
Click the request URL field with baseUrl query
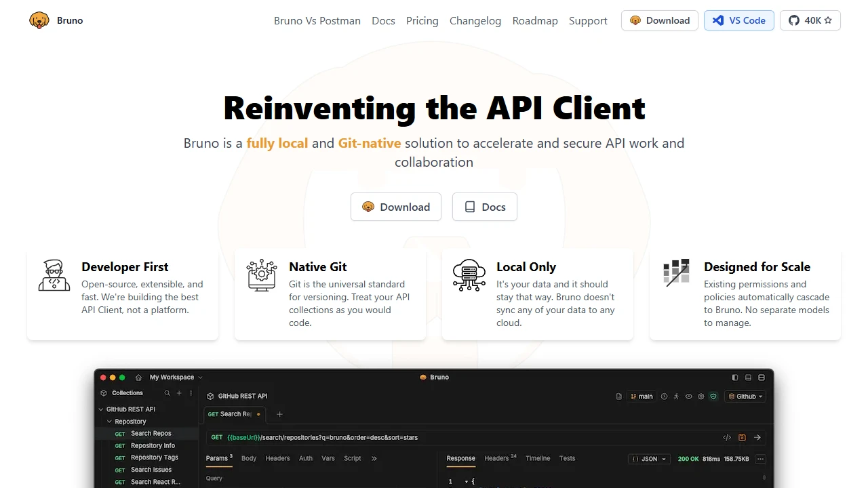[x=407, y=437]
